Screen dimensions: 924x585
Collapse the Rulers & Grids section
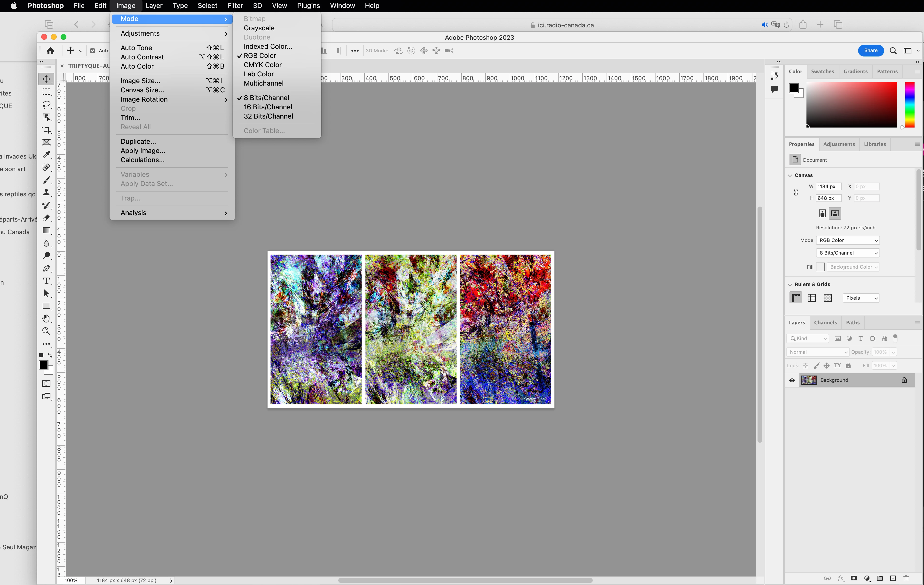coord(790,284)
